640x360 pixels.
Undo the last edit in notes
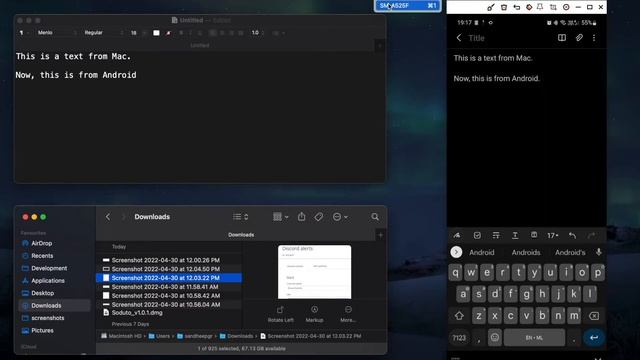click(x=572, y=235)
